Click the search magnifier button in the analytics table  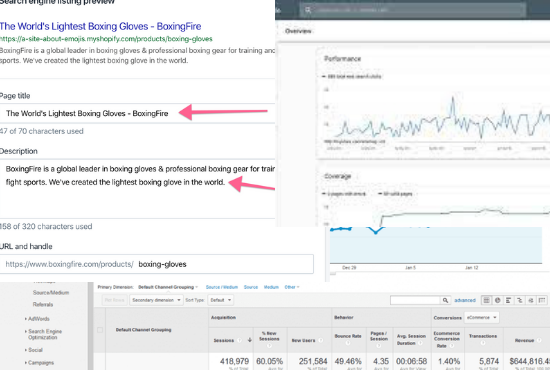(445, 300)
